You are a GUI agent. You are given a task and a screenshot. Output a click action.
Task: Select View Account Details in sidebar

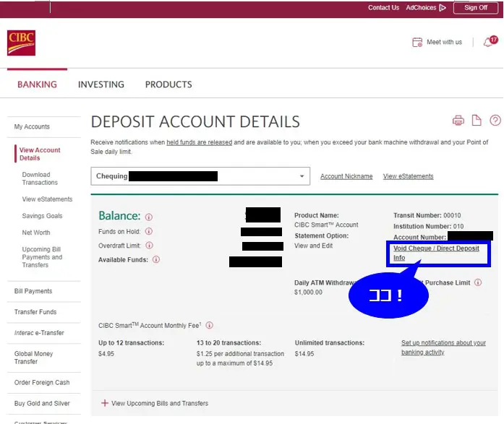40,154
